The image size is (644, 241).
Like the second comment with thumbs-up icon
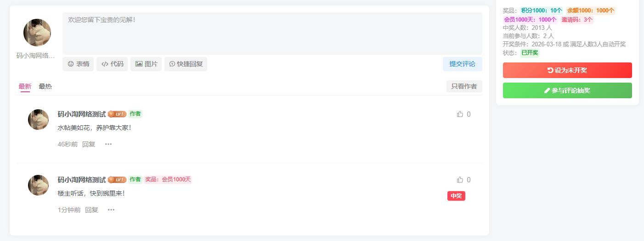460,180
